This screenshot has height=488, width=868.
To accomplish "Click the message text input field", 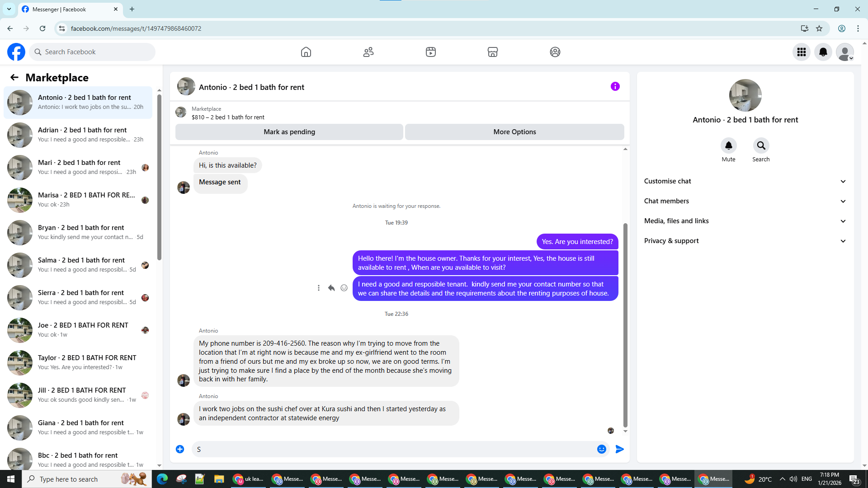I will [x=393, y=449].
